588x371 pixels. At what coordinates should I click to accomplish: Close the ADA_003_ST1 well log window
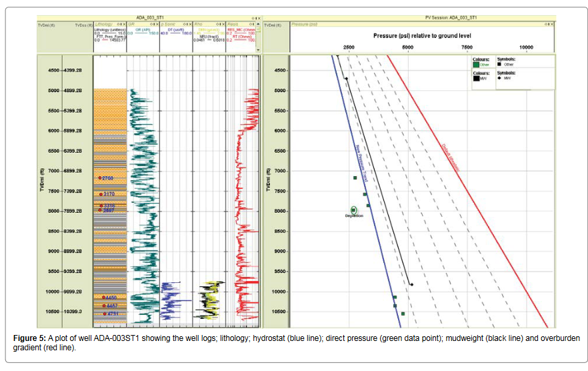pos(258,17)
